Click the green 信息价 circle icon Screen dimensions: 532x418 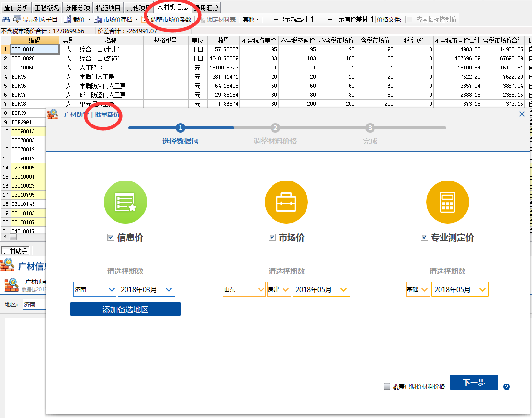pos(125,202)
